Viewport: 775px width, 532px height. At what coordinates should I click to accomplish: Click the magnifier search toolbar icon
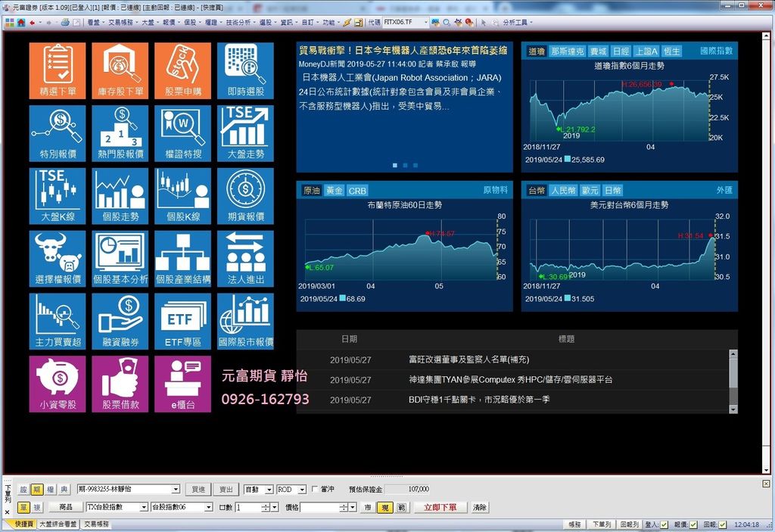[x=447, y=22]
